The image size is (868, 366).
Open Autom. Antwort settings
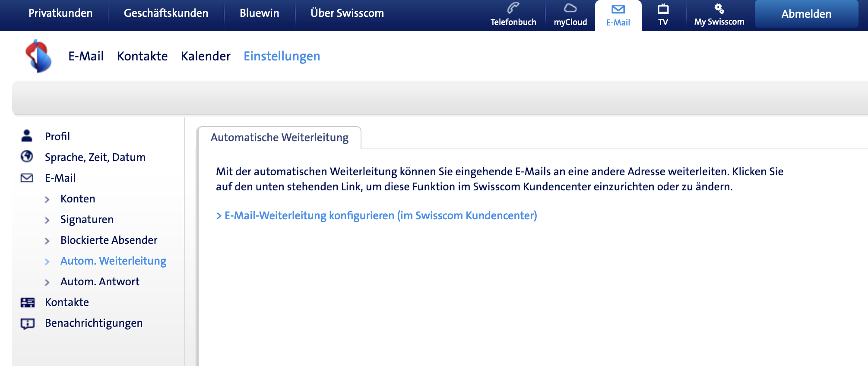pyautogui.click(x=100, y=282)
